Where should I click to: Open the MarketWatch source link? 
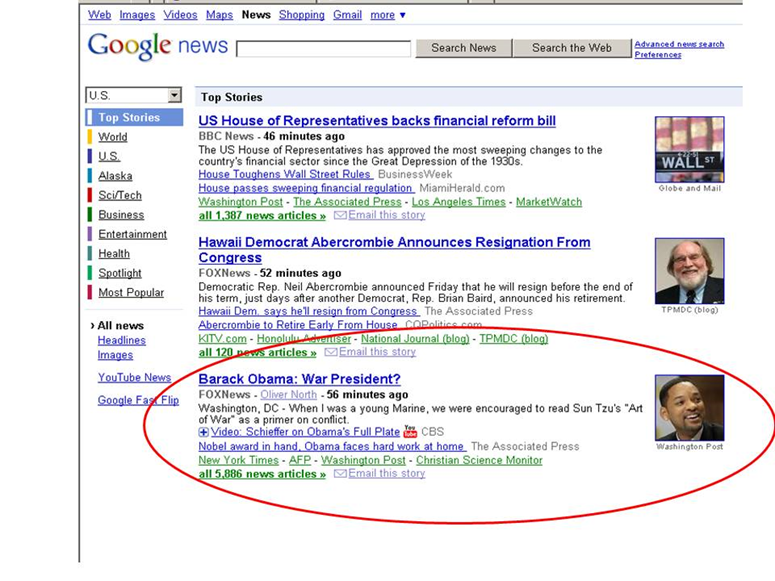(x=549, y=202)
